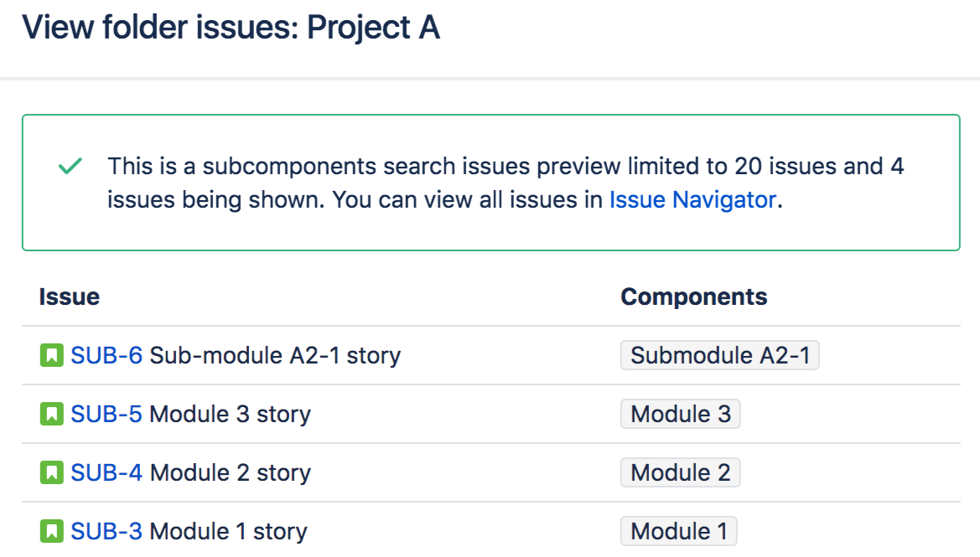980x557 pixels.
Task: Click the Components column header
Action: (x=693, y=297)
